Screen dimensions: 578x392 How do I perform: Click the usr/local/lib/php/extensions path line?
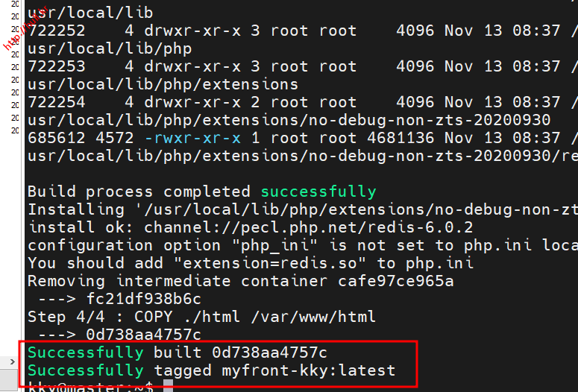coord(163,84)
